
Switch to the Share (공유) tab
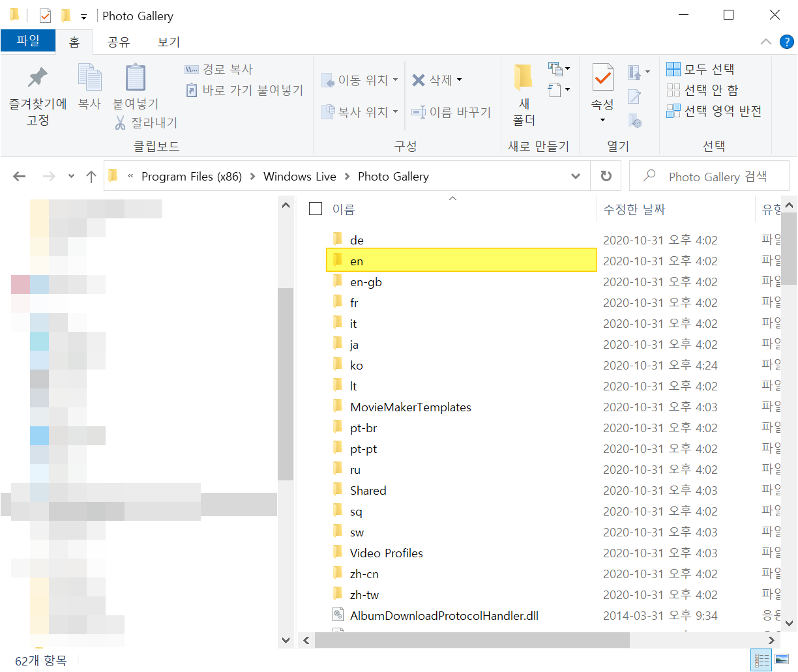click(x=119, y=42)
